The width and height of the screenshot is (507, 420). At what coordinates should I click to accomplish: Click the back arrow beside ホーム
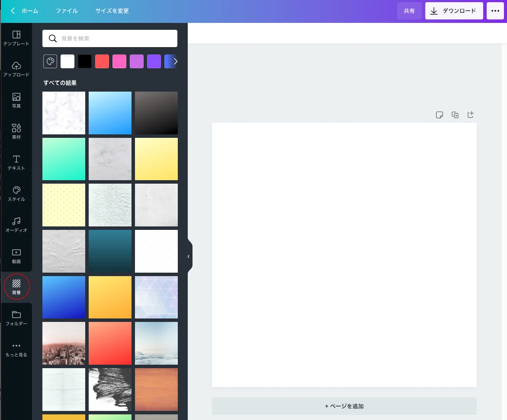(13, 11)
